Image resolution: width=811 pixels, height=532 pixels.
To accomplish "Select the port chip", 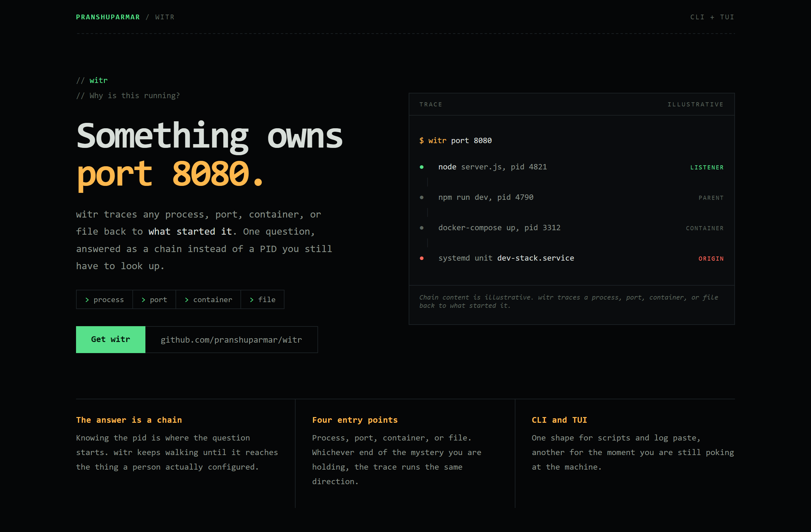I will pyautogui.click(x=154, y=299).
